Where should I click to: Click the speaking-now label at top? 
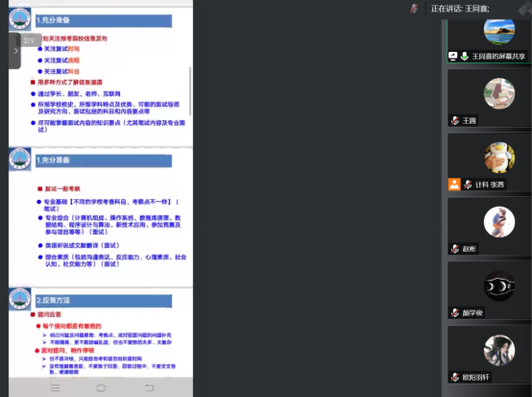coord(460,9)
